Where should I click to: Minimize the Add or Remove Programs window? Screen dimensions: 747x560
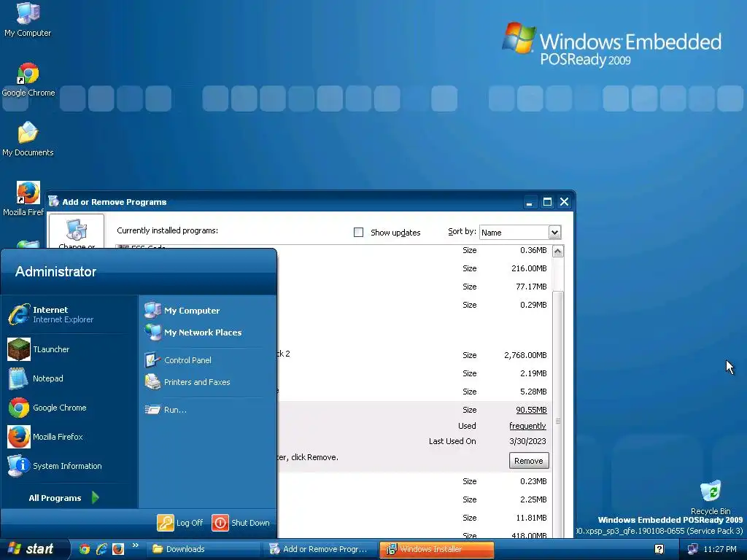530,202
